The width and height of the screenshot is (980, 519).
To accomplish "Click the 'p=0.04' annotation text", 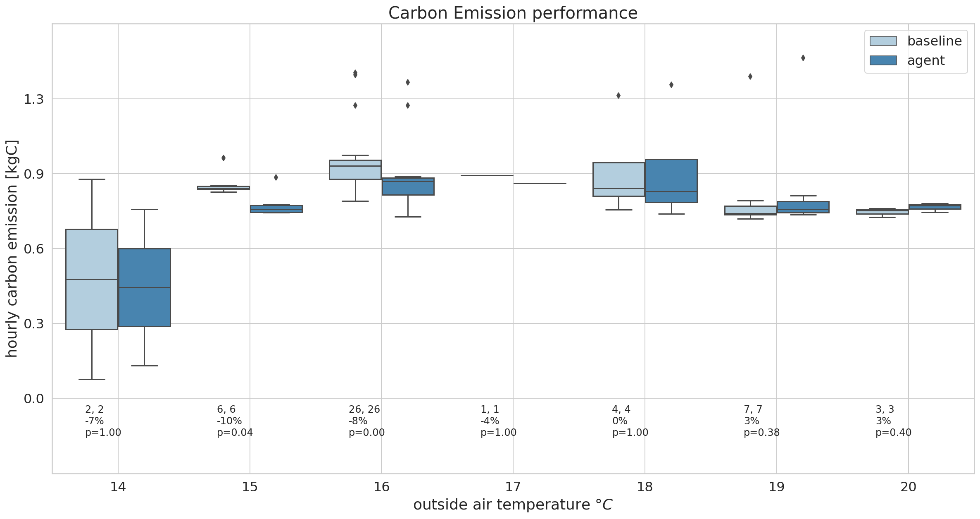I will [x=235, y=433].
